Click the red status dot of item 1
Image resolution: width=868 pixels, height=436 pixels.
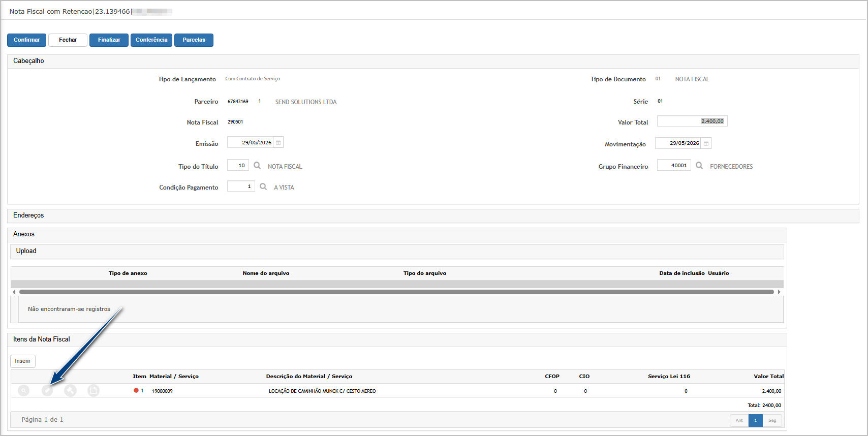click(x=136, y=390)
